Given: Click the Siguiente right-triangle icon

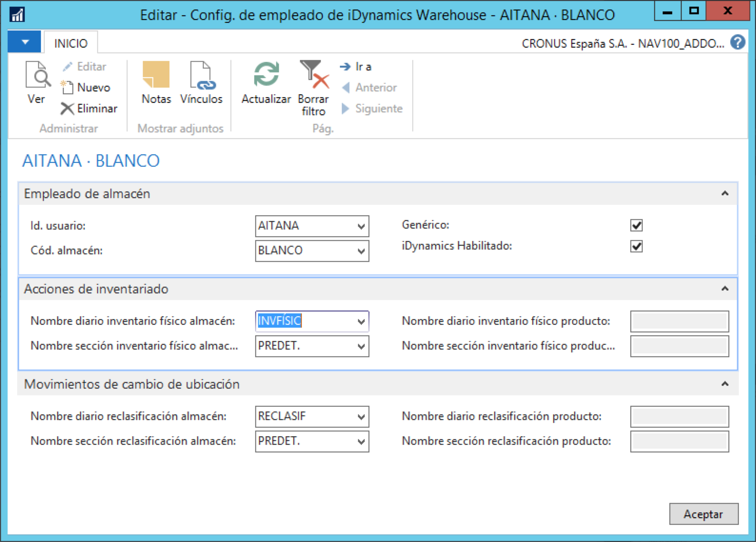Looking at the screenshot, I should tap(346, 109).
